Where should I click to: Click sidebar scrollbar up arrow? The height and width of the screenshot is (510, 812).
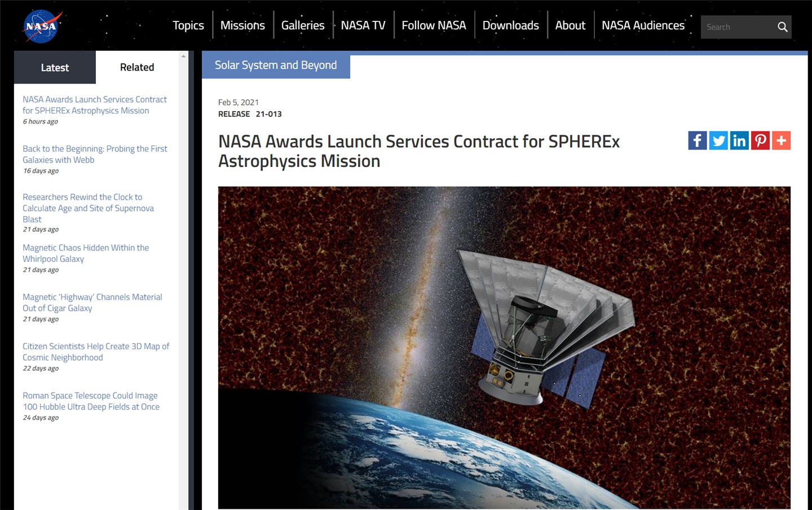click(x=183, y=56)
